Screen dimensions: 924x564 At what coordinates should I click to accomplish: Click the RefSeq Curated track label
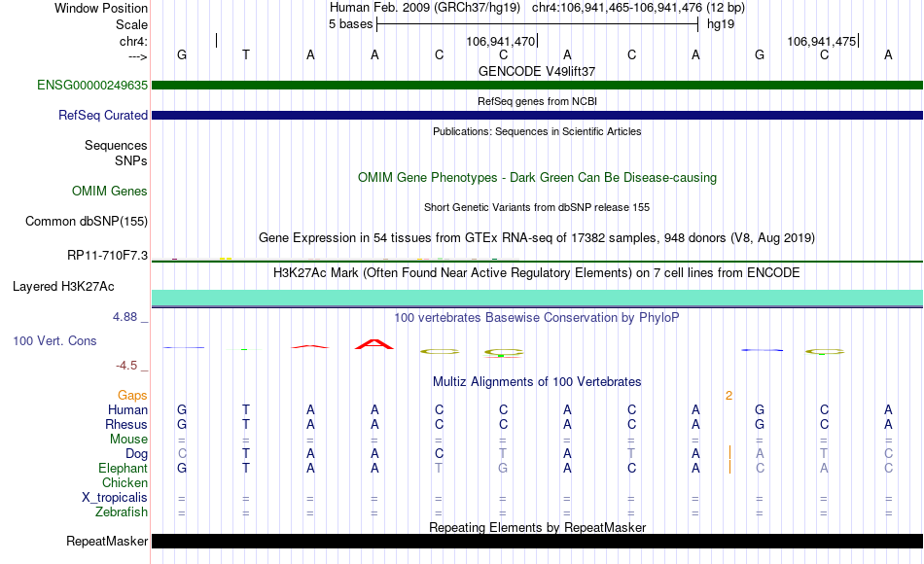(x=102, y=115)
